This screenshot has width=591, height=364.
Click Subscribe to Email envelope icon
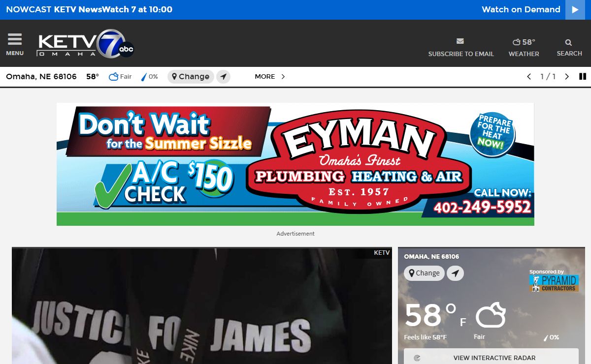pyautogui.click(x=460, y=41)
